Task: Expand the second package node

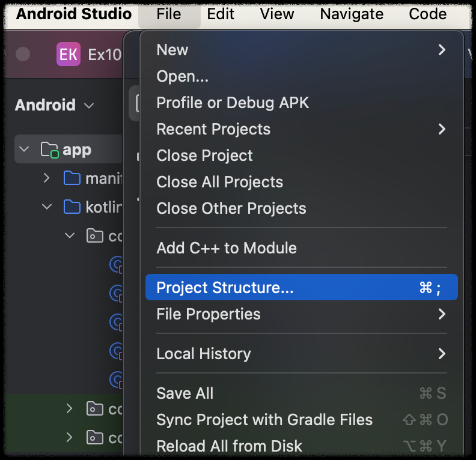Action: pyautogui.click(x=70, y=408)
